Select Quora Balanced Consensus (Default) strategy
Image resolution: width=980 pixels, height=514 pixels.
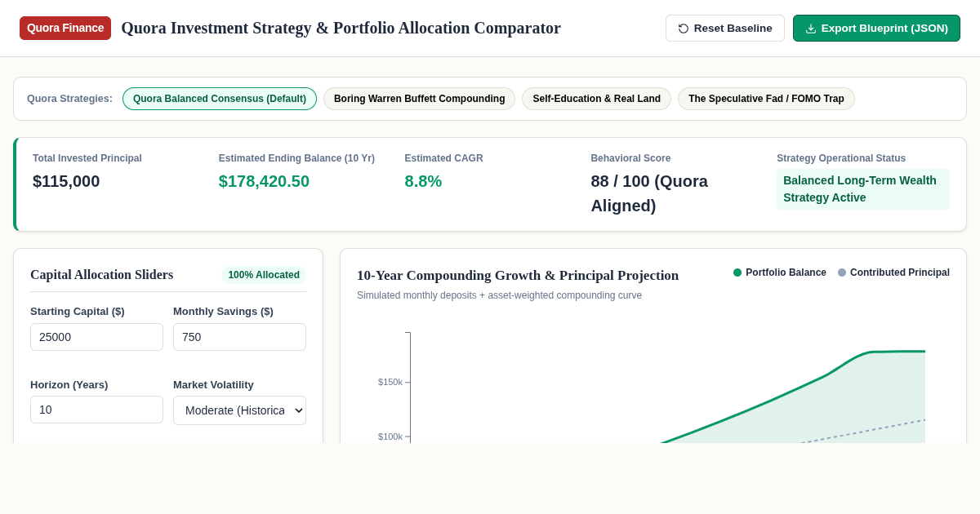[220, 99]
